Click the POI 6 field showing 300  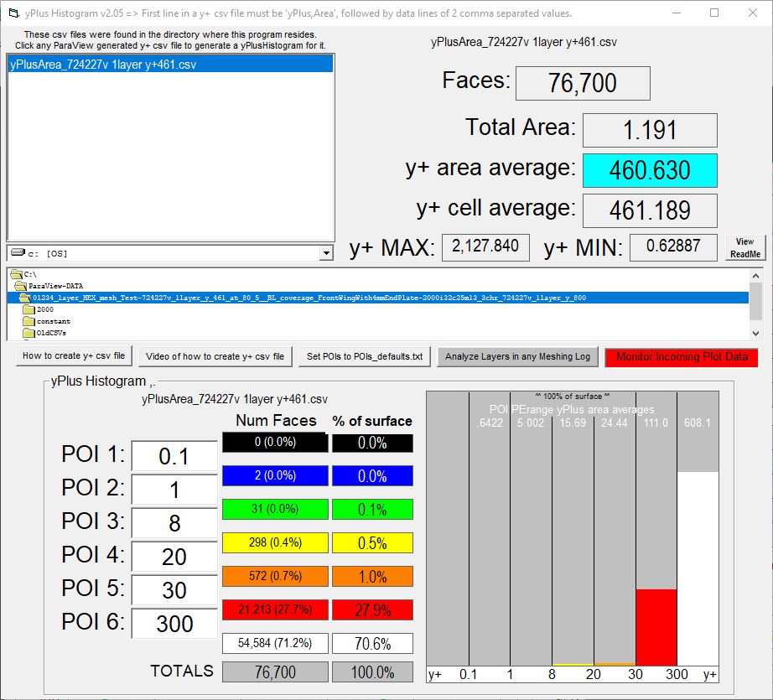click(x=174, y=624)
